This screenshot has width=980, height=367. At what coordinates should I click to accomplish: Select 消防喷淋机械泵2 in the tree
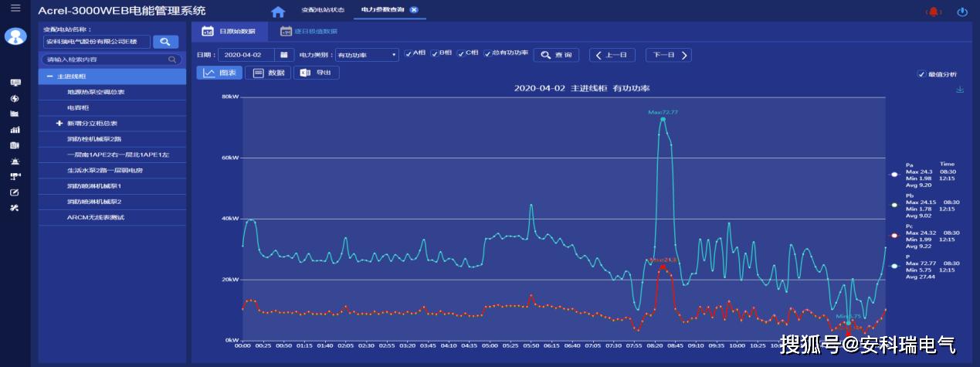click(x=112, y=202)
